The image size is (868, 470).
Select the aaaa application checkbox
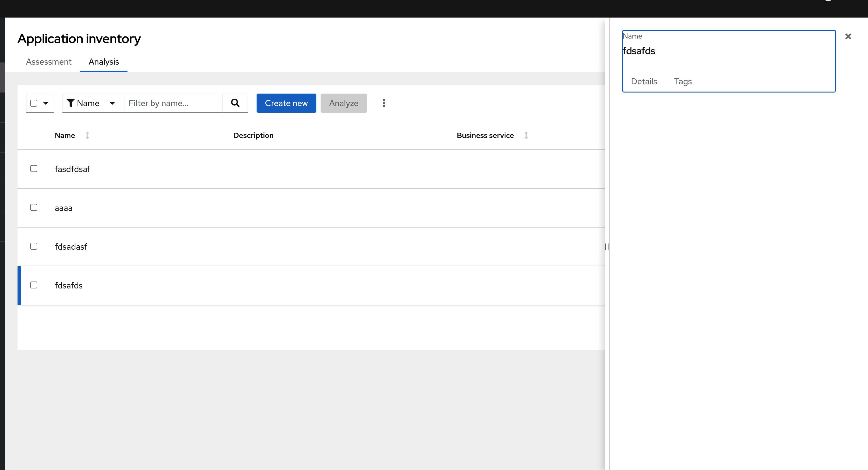pyautogui.click(x=34, y=207)
